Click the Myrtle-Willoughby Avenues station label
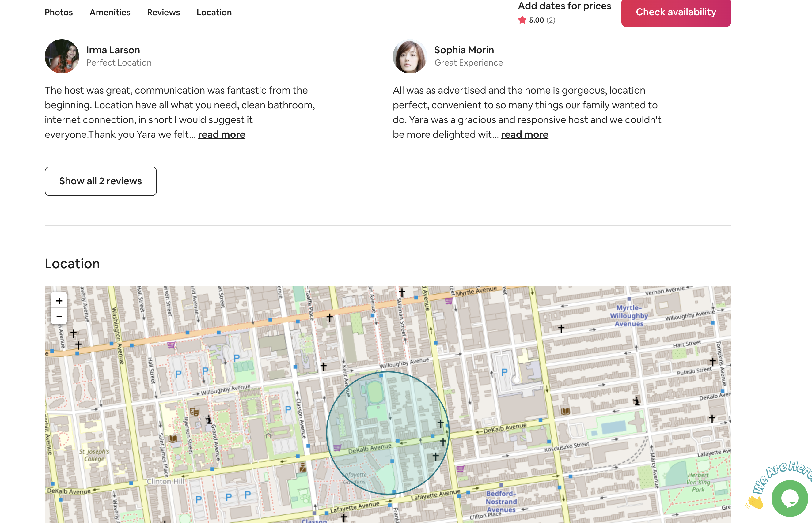Screen dimensions: 812x523 [629, 315]
